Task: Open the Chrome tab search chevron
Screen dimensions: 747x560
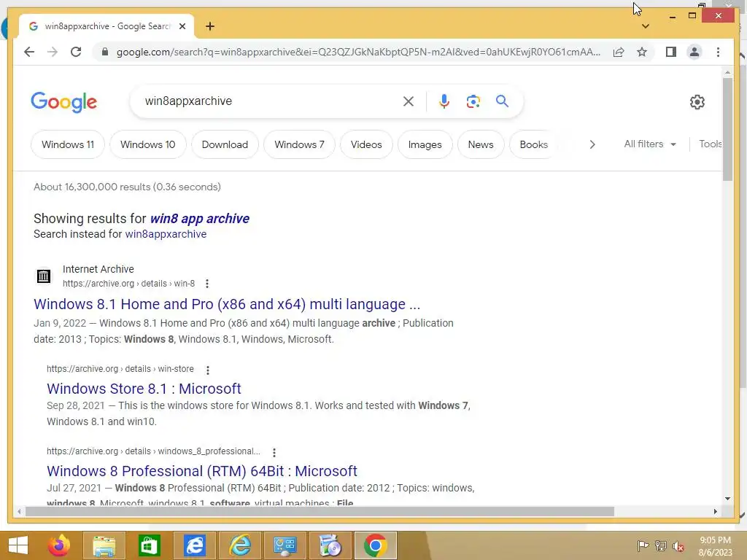Action: pyautogui.click(x=645, y=26)
